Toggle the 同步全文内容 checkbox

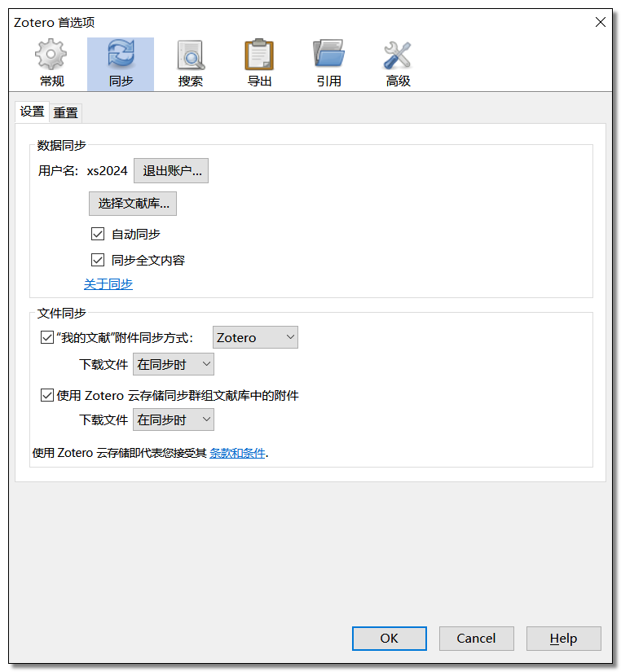[x=98, y=260]
